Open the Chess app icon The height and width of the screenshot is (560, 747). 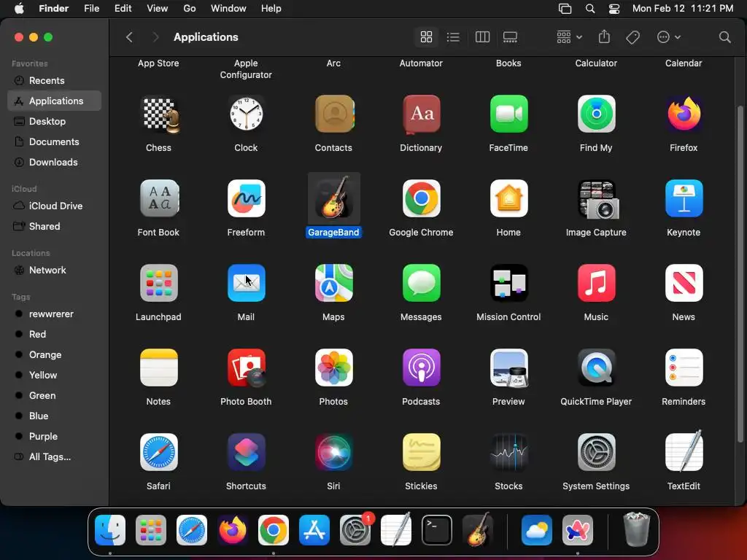click(x=158, y=114)
